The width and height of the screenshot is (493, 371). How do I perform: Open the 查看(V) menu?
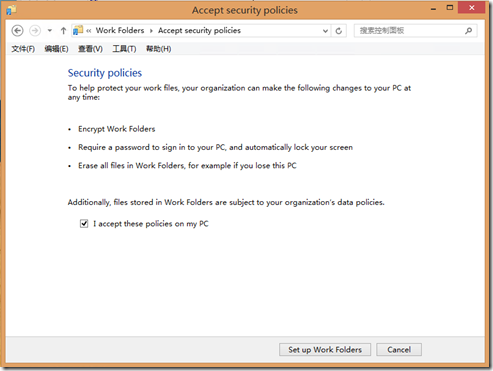(90, 49)
